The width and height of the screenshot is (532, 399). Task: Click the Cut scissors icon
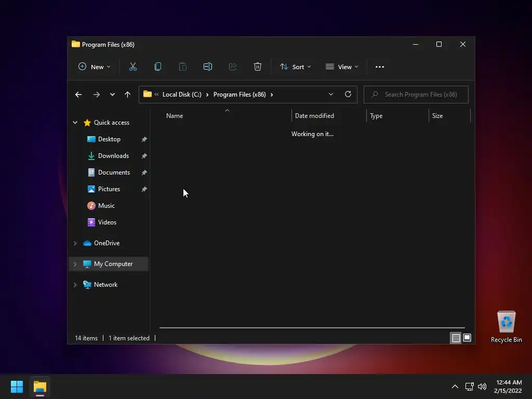(132, 67)
